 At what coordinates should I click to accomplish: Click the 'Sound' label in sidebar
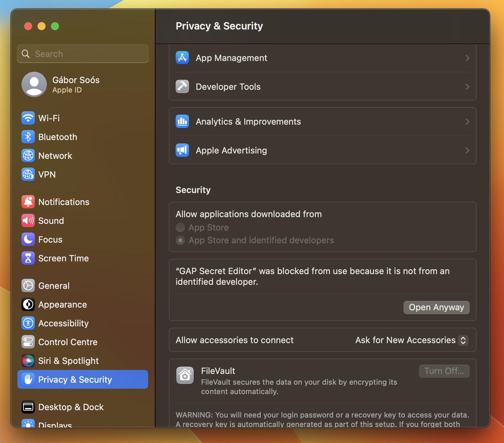[51, 220]
